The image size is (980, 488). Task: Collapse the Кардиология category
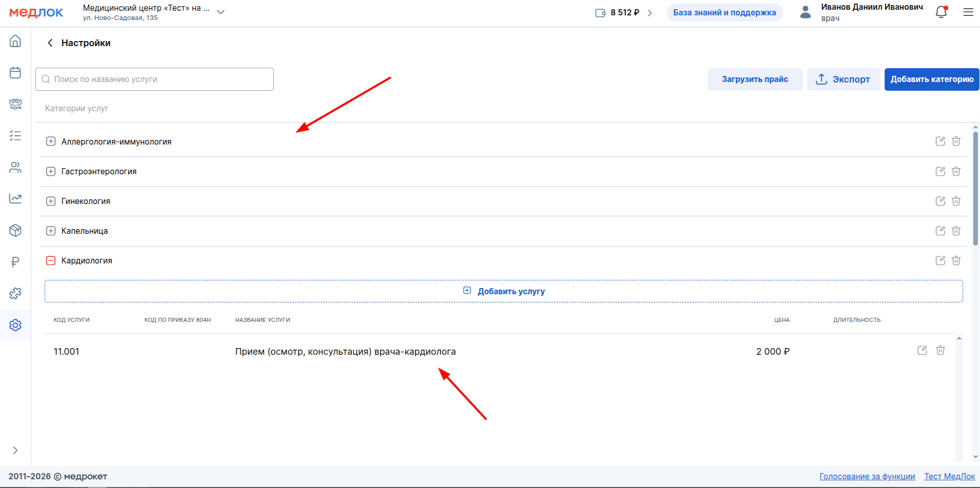(x=51, y=260)
